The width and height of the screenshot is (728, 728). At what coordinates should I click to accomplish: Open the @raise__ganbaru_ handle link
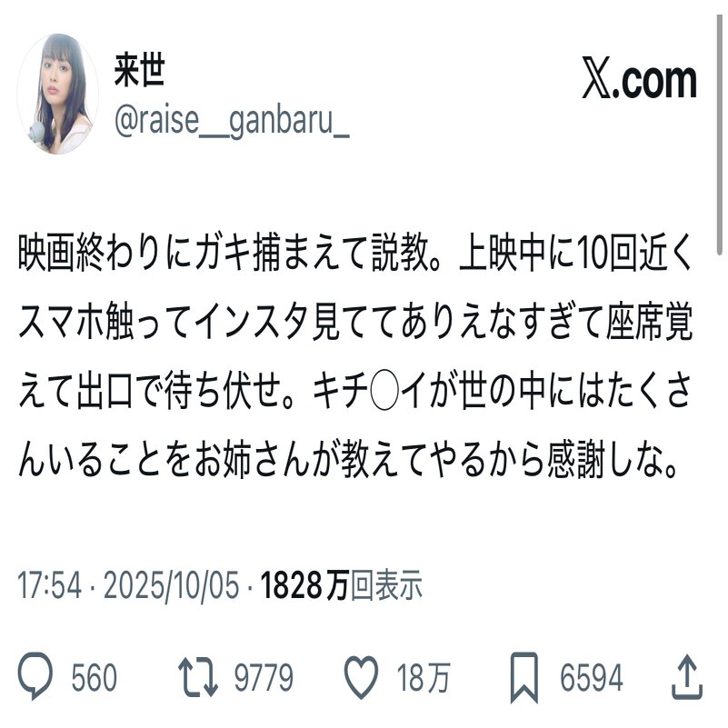(232, 121)
